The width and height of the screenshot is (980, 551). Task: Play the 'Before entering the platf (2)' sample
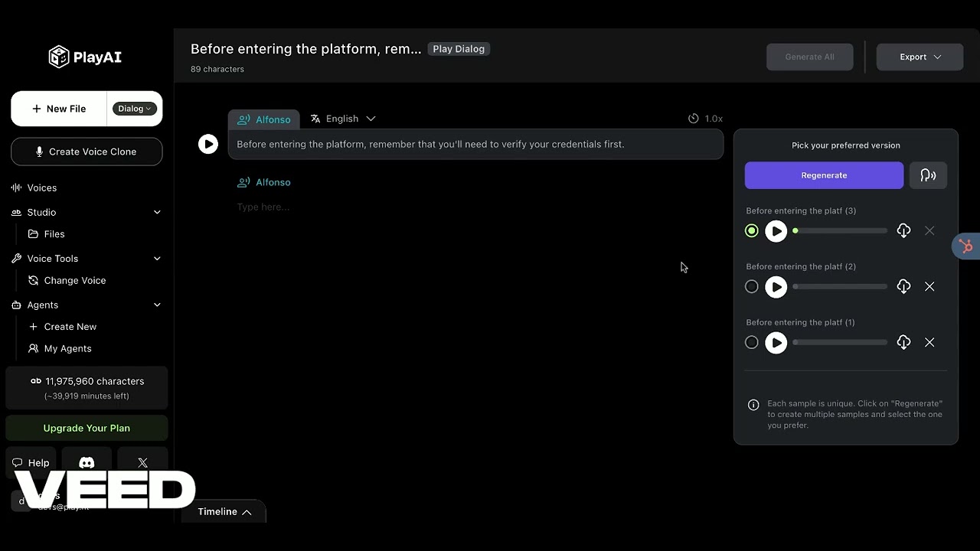coord(776,286)
